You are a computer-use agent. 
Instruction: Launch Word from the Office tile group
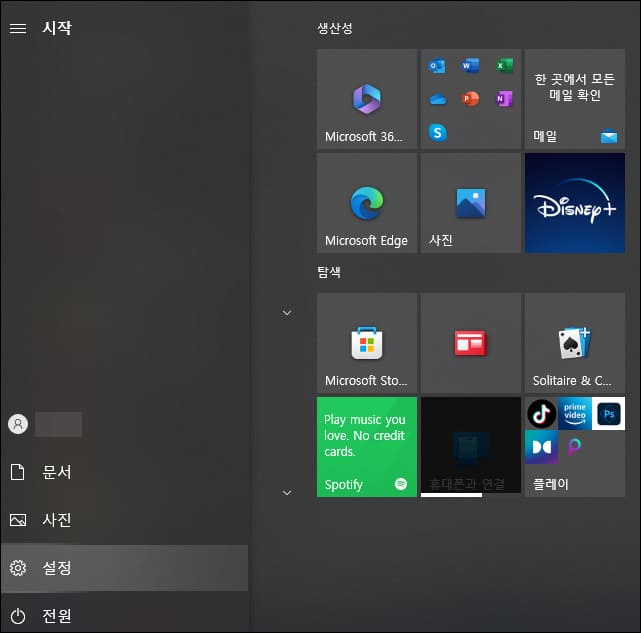click(470, 65)
